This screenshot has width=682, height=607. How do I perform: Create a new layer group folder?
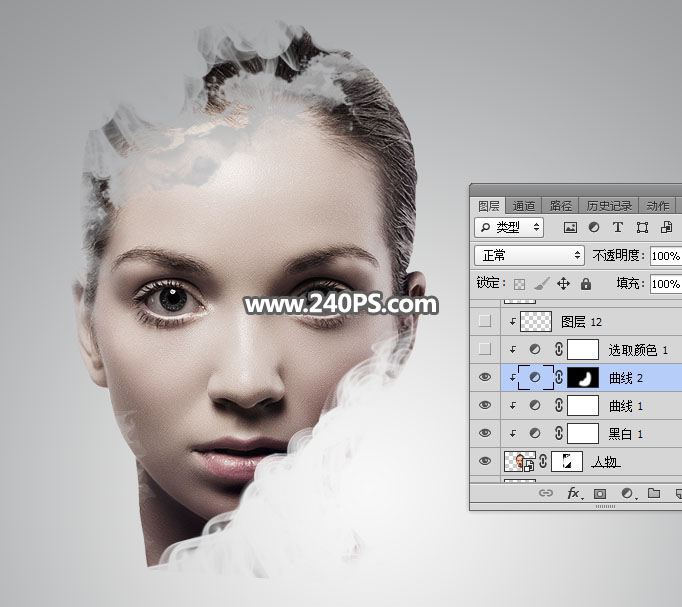click(x=653, y=494)
